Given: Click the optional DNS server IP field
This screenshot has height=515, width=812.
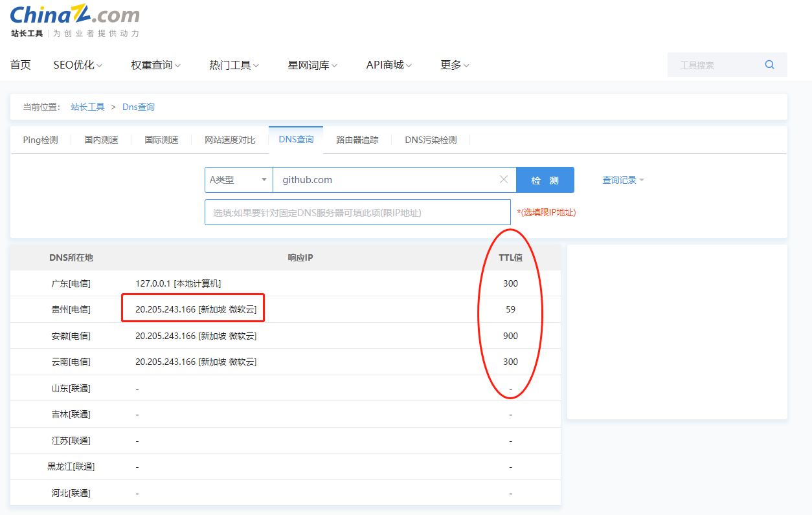Looking at the screenshot, I should [x=357, y=212].
